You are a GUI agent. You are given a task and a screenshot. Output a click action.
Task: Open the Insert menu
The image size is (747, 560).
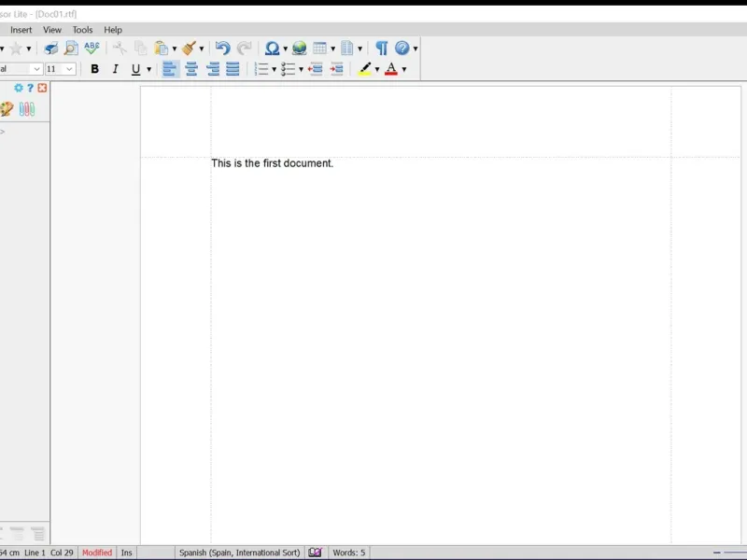tap(21, 30)
